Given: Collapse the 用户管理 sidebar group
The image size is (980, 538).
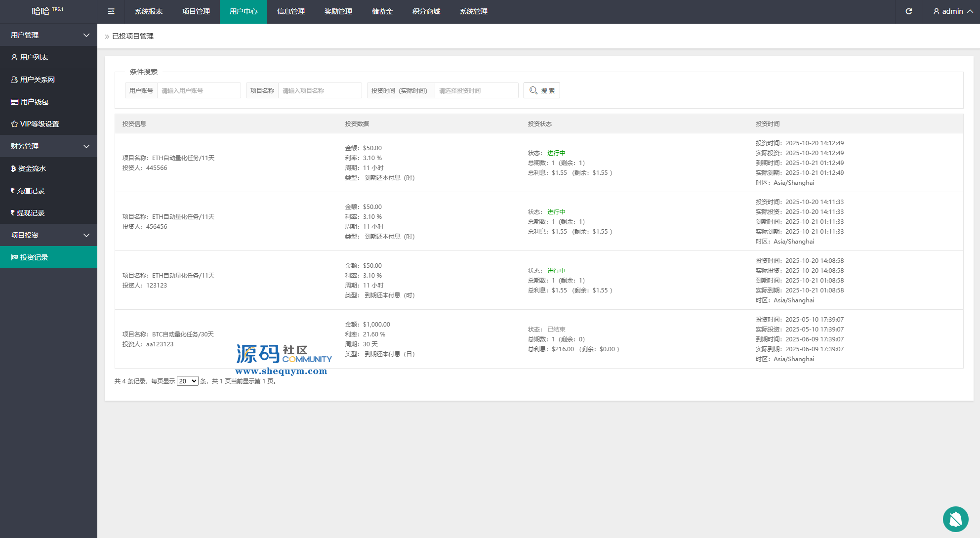Looking at the screenshot, I should click(48, 35).
